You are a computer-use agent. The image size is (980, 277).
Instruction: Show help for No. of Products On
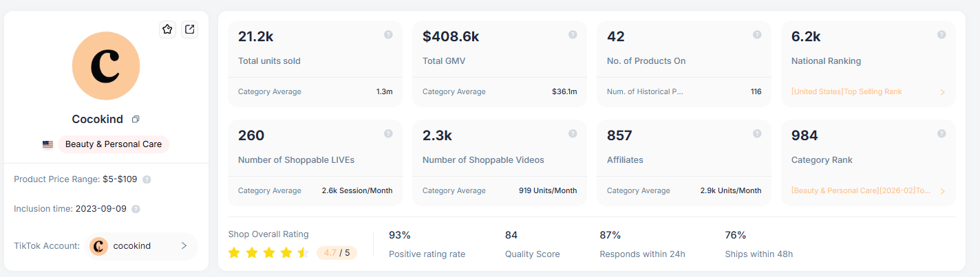point(757,34)
